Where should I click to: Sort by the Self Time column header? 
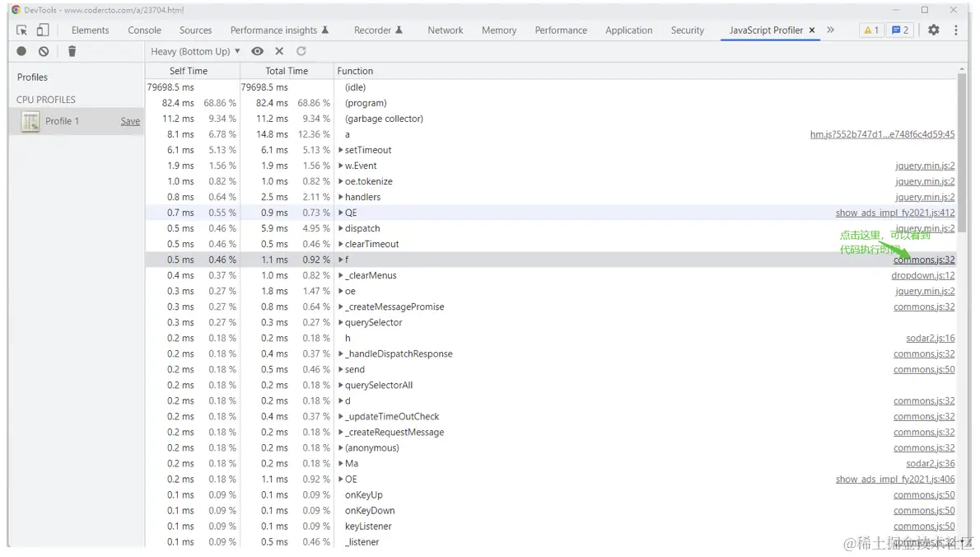pyautogui.click(x=193, y=71)
